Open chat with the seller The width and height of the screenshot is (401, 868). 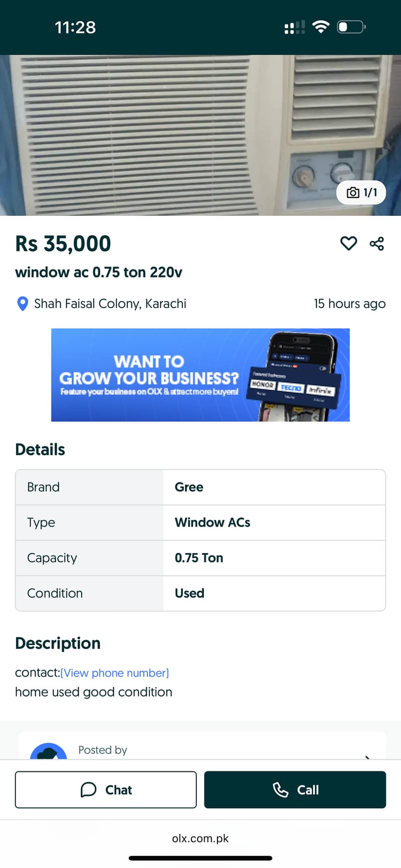tap(106, 790)
